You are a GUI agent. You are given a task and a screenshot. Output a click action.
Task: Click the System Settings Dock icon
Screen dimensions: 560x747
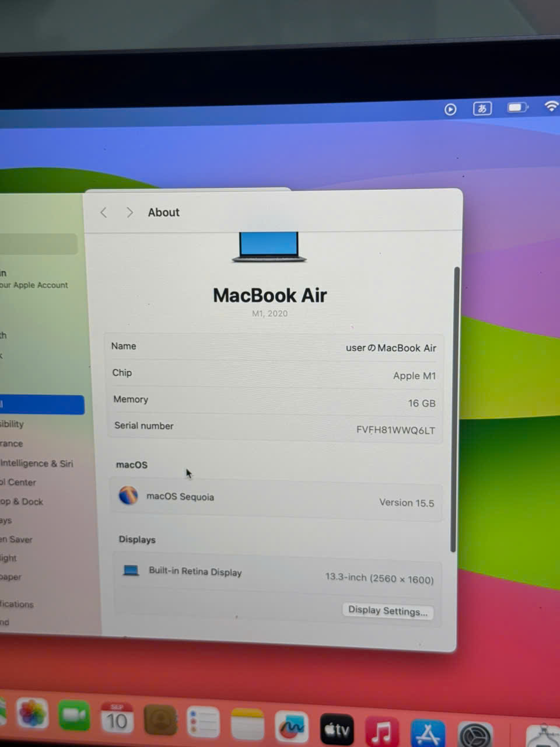pos(475,735)
